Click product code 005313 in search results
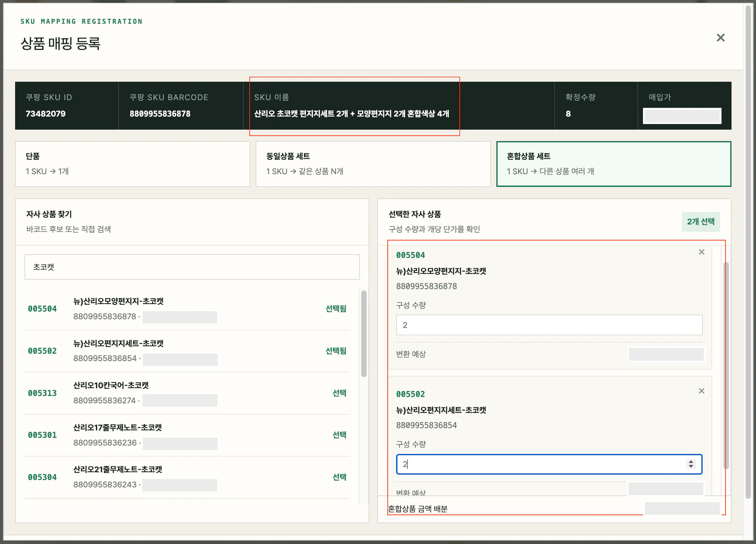The width and height of the screenshot is (756, 544). [x=42, y=393]
